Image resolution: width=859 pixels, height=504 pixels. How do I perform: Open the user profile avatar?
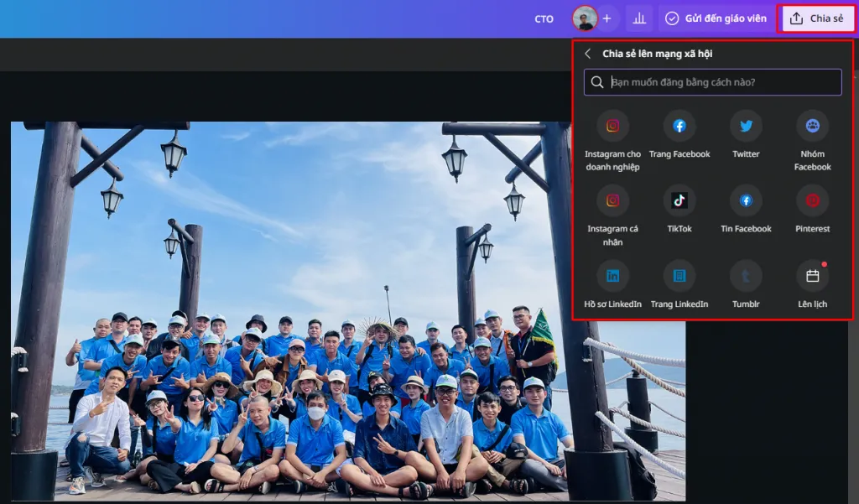coord(585,18)
